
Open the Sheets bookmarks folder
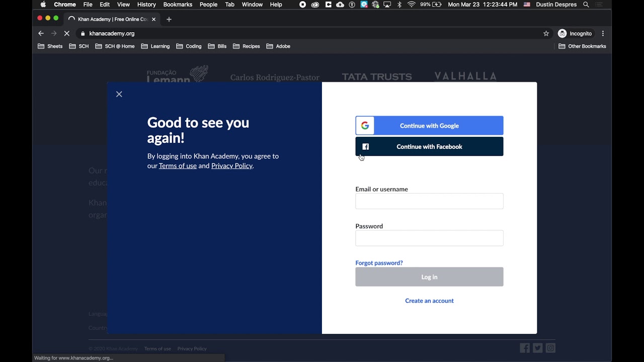(50, 46)
